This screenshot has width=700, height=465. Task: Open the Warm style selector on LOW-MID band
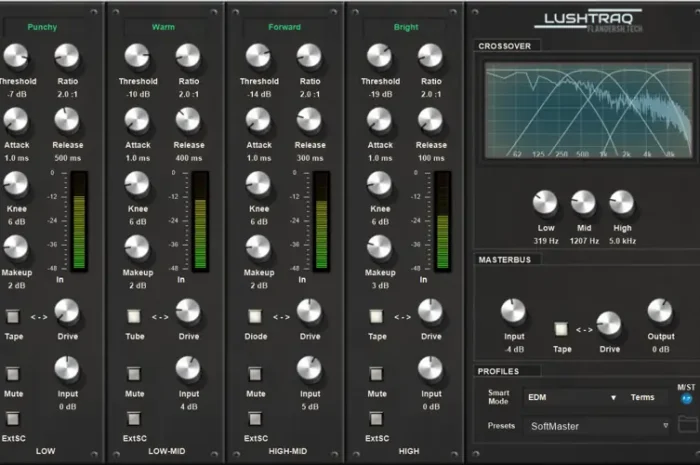click(x=164, y=27)
